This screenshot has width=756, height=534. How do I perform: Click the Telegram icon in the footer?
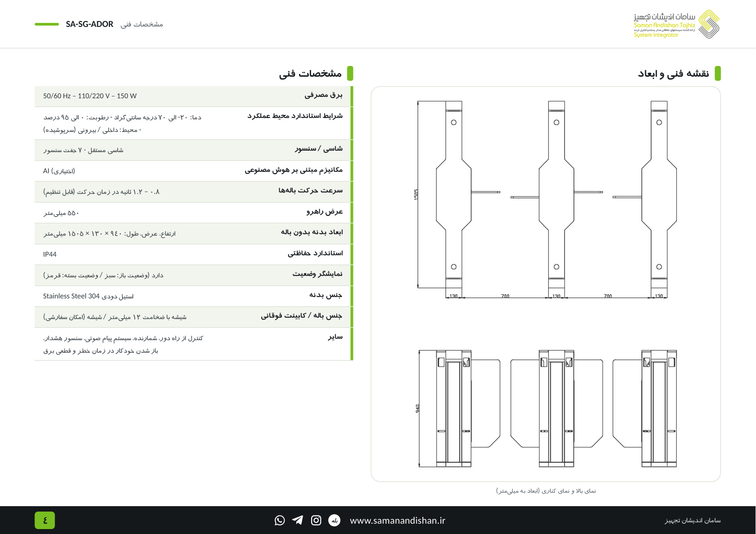(x=298, y=520)
